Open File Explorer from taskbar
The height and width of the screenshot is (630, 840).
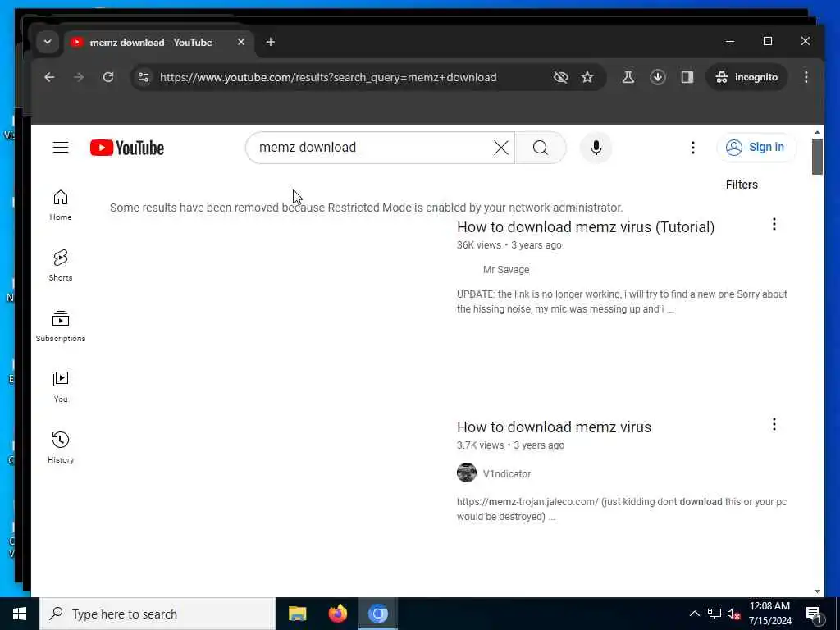click(x=297, y=614)
